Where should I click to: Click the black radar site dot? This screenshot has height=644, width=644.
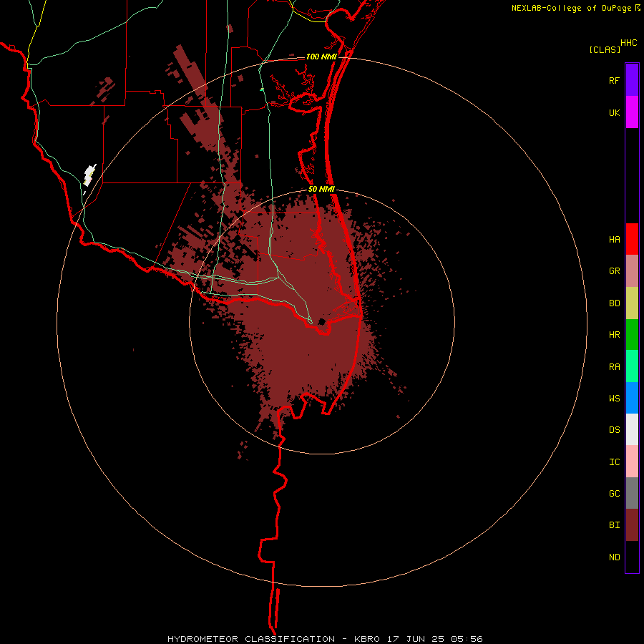[322, 321]
